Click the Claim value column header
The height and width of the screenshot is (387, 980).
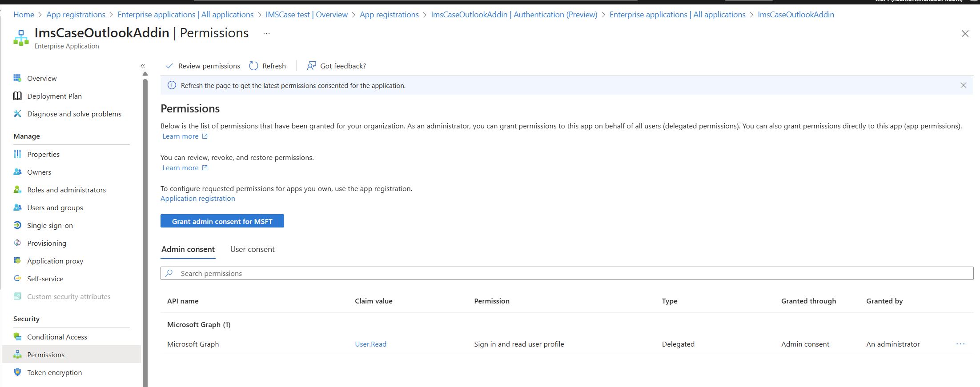[x=374, y=301]
